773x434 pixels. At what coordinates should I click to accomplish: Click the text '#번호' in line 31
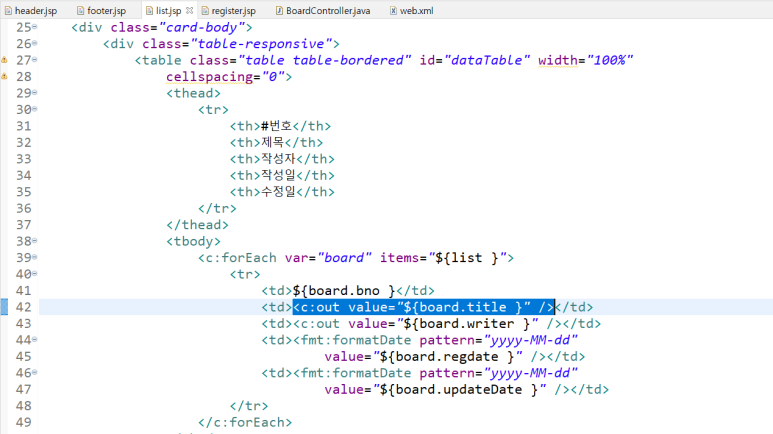(x=277, y=126)
